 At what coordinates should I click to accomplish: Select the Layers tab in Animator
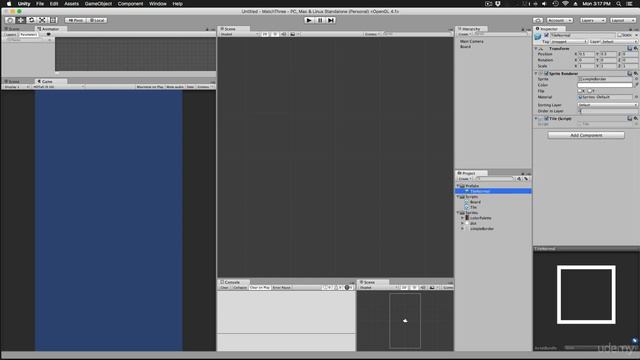pyautogui.click(x=11, y=35)
